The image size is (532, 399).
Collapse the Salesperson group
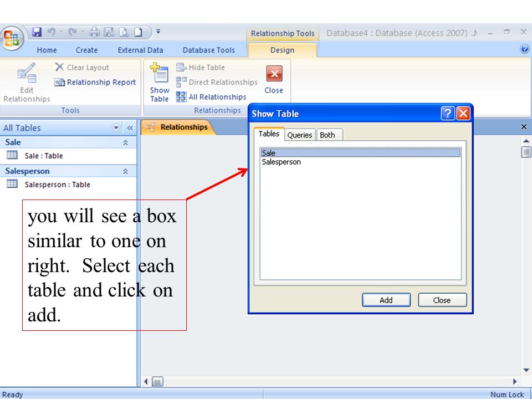125,171
